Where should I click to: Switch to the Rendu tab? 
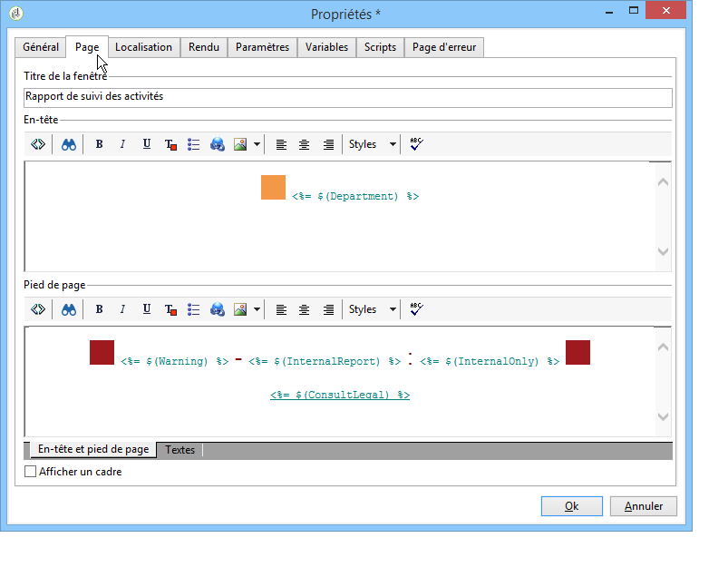(204, 47)
